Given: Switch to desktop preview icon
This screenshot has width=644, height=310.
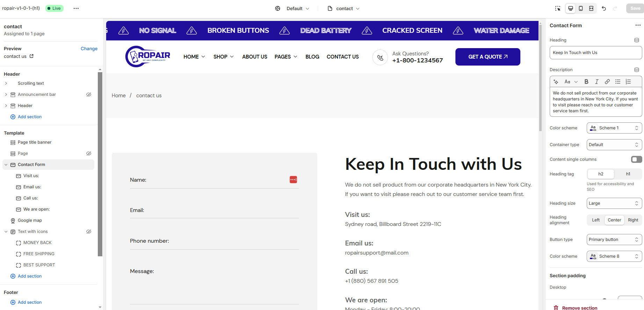Looking at the screenshot, I should [x=571, y=8].
